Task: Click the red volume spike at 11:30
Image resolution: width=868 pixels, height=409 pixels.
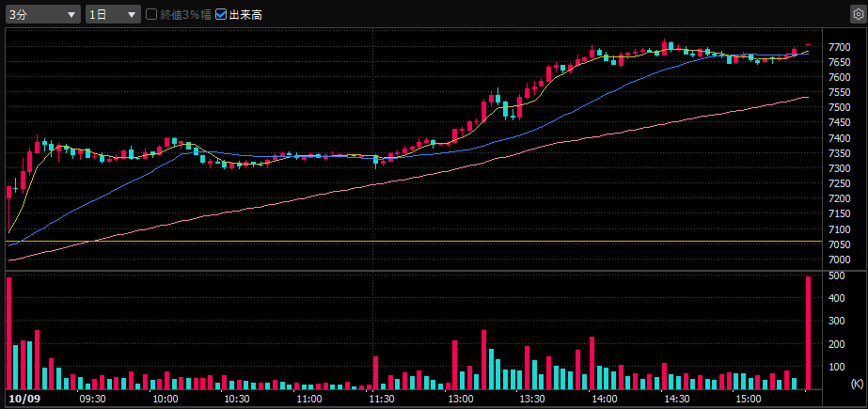Action: click(x=375, y=372)
